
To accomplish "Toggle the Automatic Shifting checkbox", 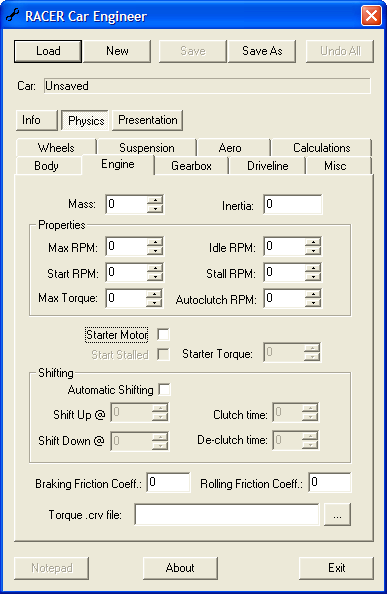I will click(165, 389).
